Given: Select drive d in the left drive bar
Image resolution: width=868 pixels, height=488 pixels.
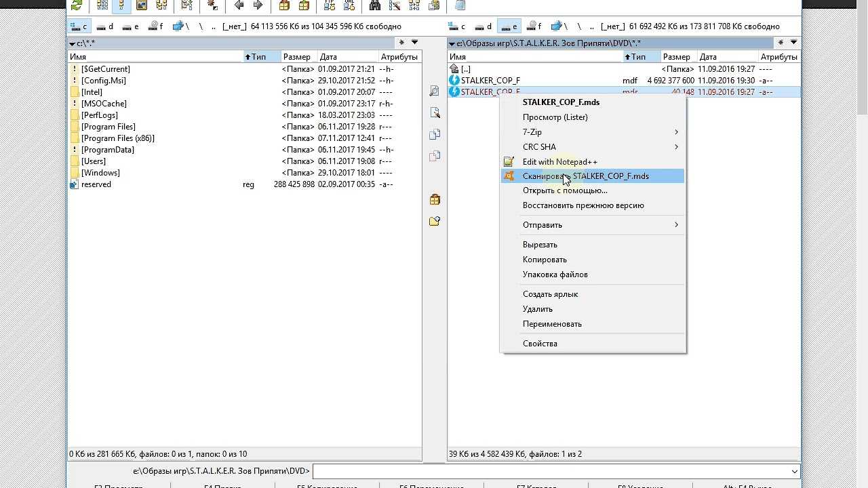Looking at the screenshot, I should (x=105, y=26).
